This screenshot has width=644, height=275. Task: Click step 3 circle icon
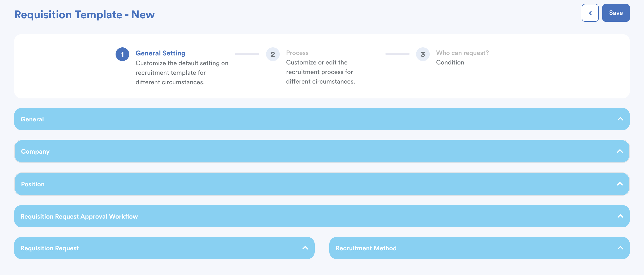422,54
